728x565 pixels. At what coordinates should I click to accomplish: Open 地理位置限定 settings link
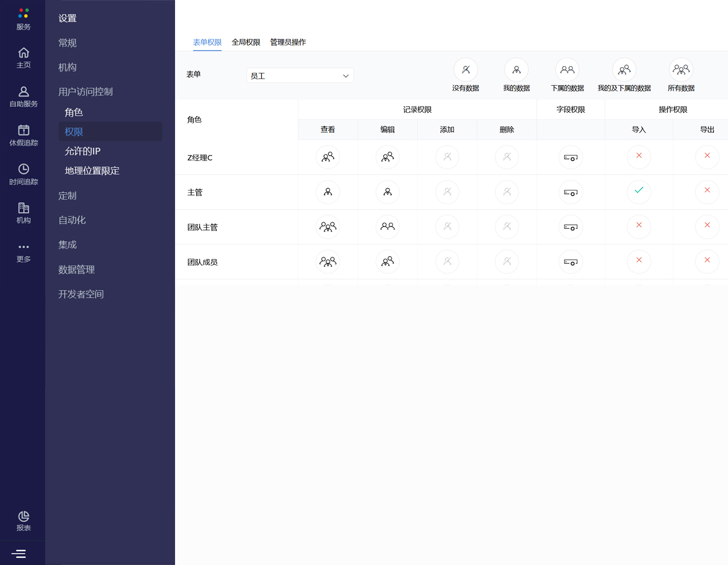[92, 171]
